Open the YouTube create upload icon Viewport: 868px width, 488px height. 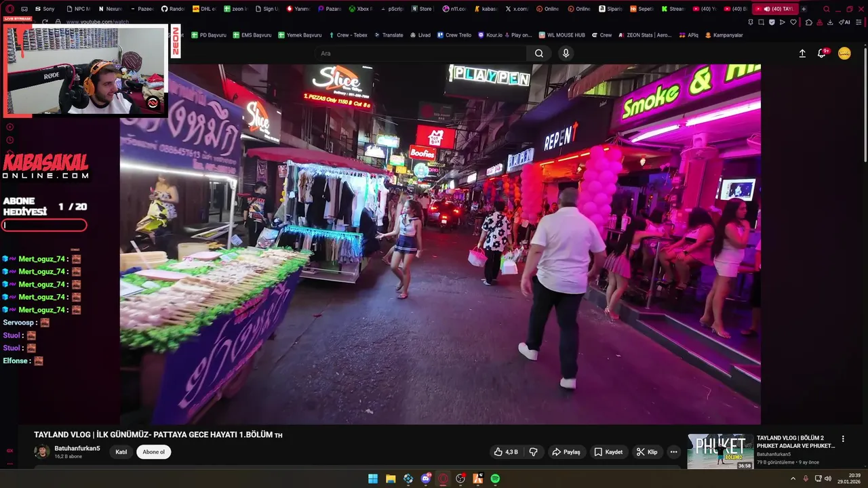(802, 54)
